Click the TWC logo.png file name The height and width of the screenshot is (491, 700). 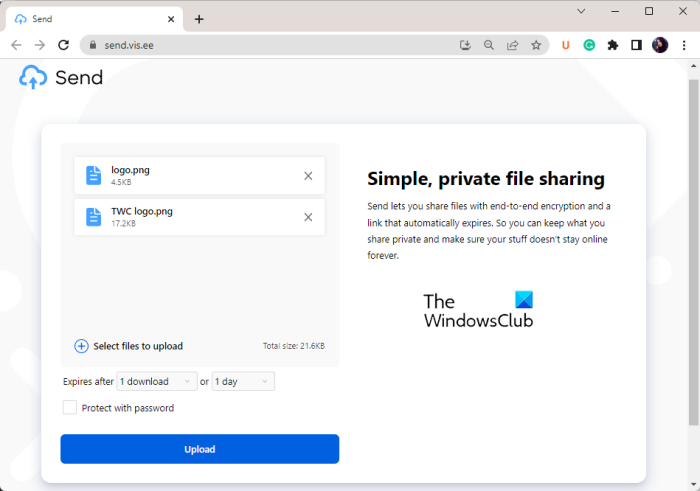[142, 211]
